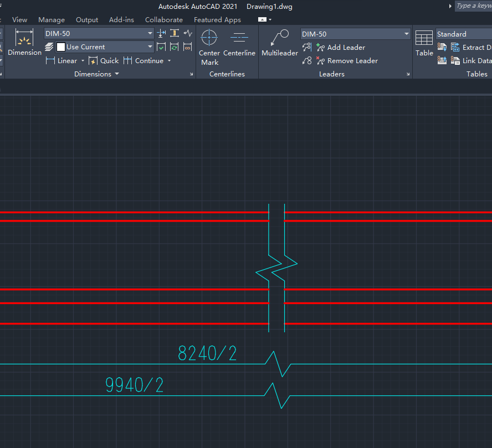Open the View menu
Image resolution: width=492 pixels, height=448 pixels.
point(20,19)
